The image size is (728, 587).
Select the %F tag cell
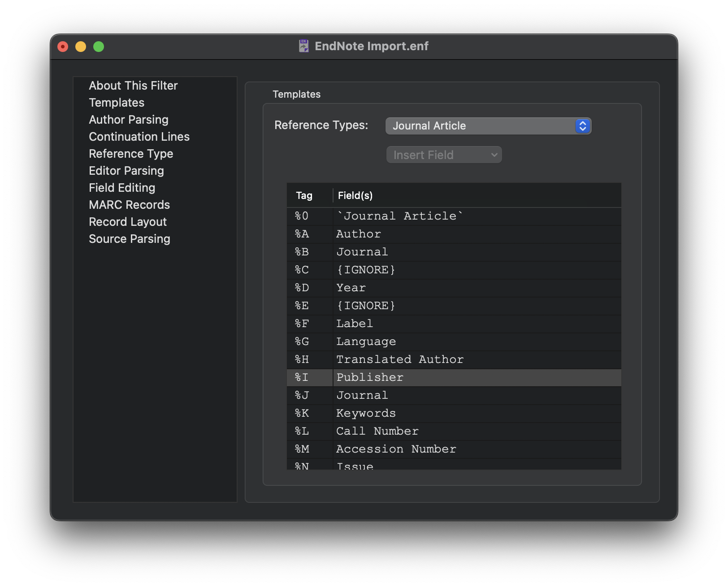tap(310, 324)
